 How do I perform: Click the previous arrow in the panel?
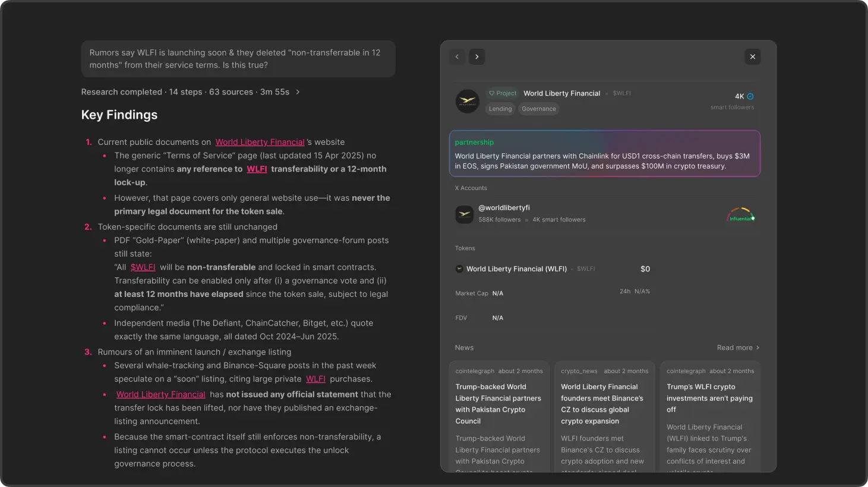(x=457, y=57)
